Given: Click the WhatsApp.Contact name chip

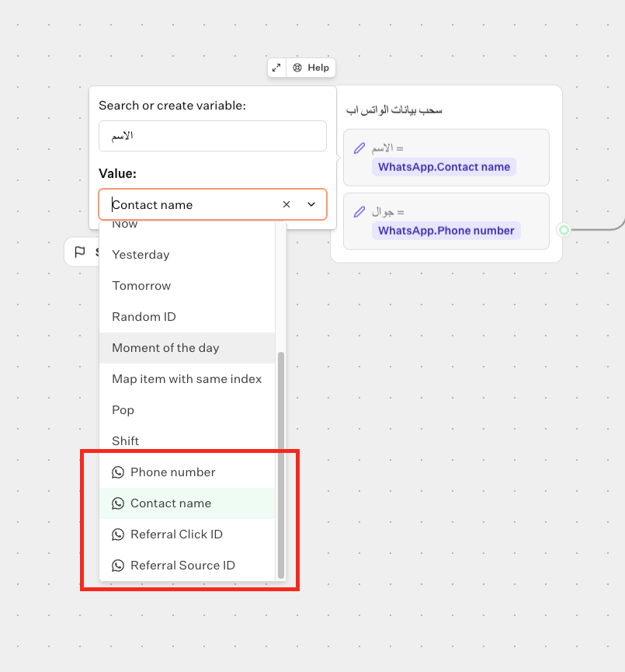Looking at the screenshot, I should [x=443, y=167].
